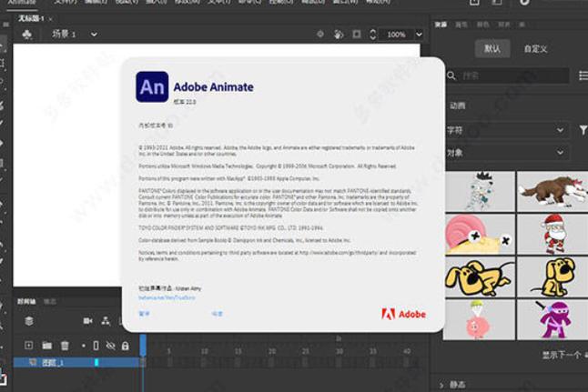Image resolution: width=588 pixels, height=392 pixels.
Task: Select the purple ninja asset thumbnail
Action: point(553,319)
